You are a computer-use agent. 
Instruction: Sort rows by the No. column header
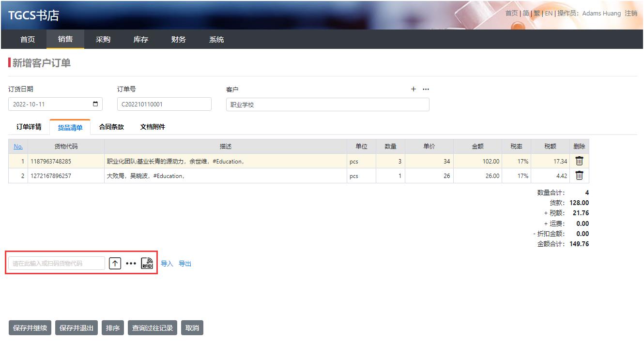click(x=18, y=147)
